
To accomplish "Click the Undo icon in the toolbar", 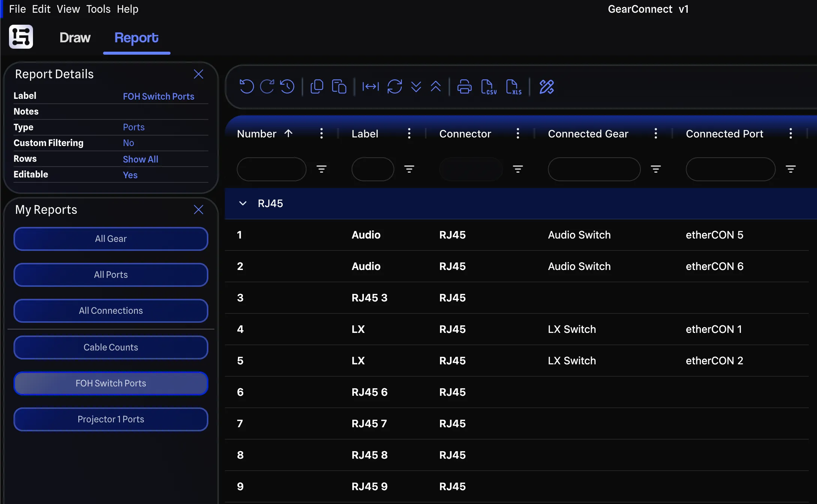I will (x=247, y=86).
